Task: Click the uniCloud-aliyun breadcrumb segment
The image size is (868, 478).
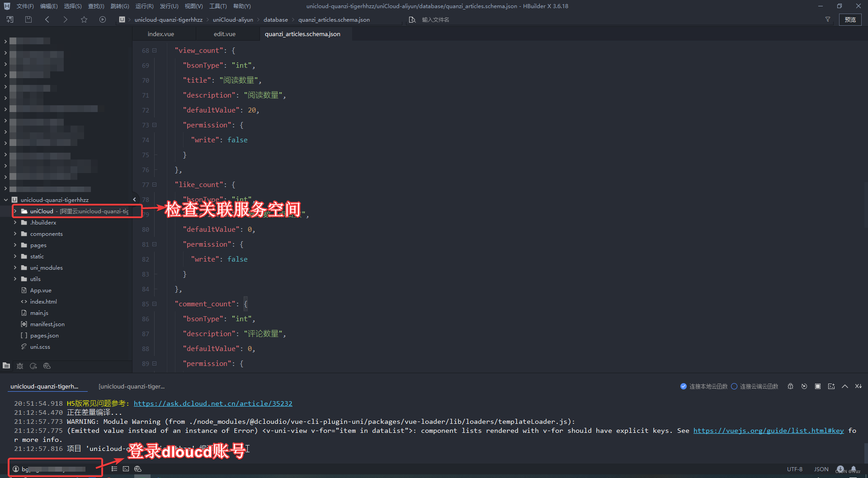Action: coord(233,20)
